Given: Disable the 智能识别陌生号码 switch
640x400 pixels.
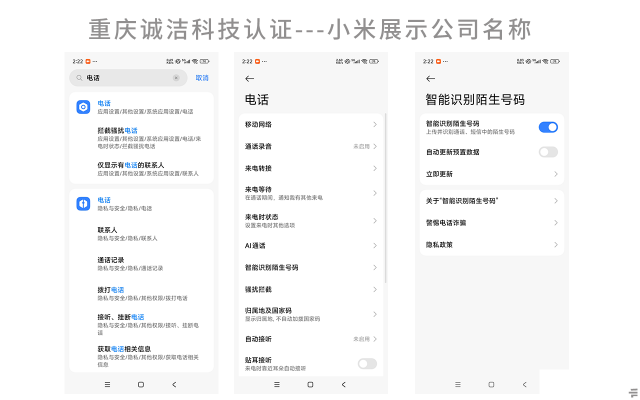Looking at the screenshot, I should click(x=547, y=127).
